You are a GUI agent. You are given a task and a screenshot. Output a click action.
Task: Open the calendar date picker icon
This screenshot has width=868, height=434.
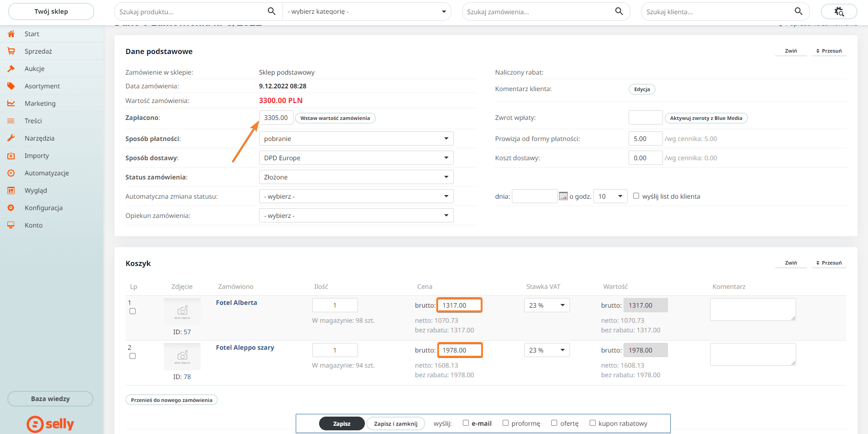[563, 196]
